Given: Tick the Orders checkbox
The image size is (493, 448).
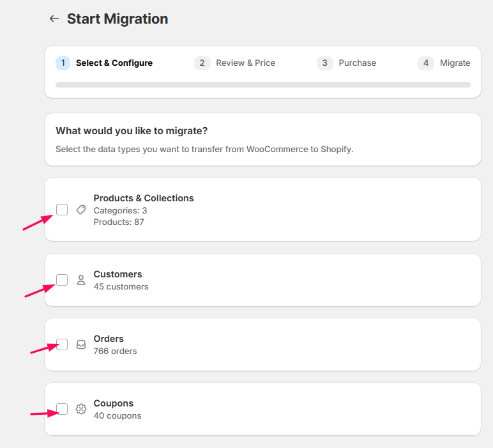Looking at the screenshot, I should point(62,344).
